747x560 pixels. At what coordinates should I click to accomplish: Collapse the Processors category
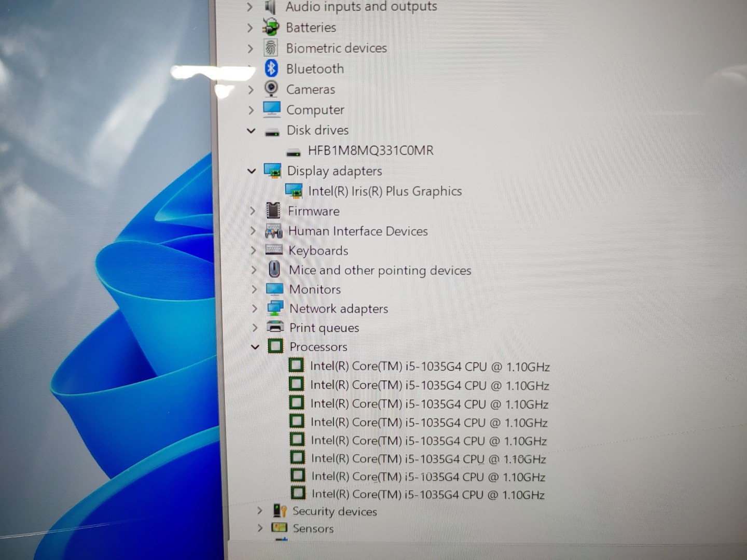click(x=255, y=347)
